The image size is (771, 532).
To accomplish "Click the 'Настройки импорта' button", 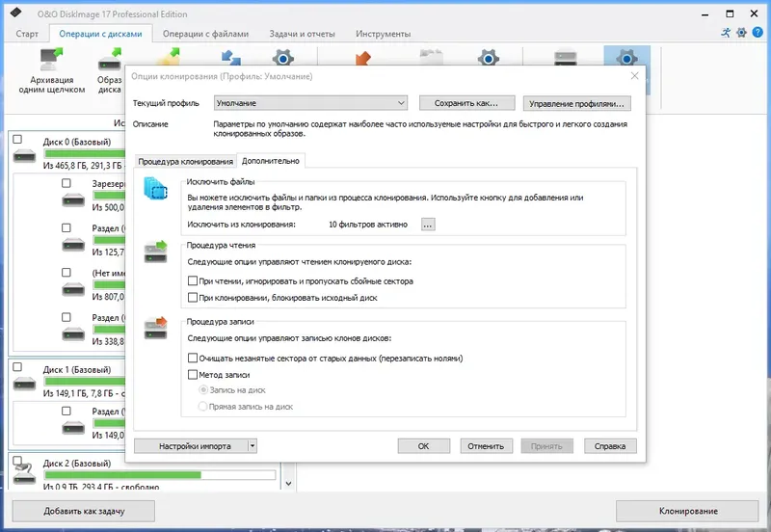I will point(191,446).
